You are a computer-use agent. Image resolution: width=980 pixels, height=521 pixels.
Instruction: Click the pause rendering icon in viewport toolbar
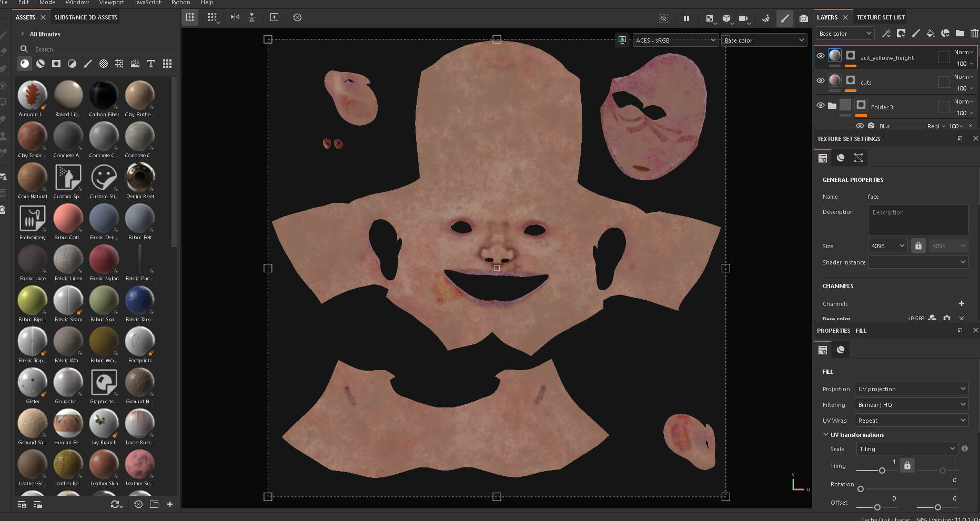pos(686,18)
